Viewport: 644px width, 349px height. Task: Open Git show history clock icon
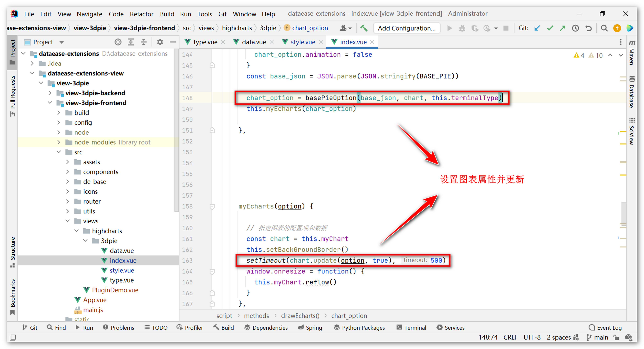[575, 28]
